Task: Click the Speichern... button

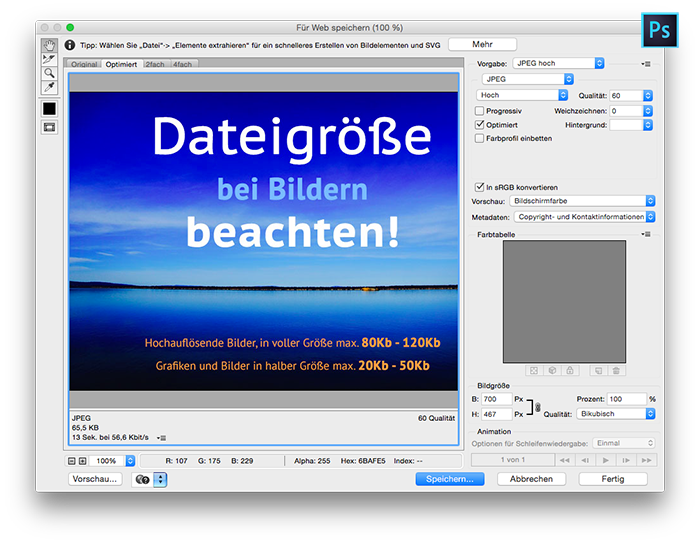Action: pyautogui.click(x=450, y=479)
